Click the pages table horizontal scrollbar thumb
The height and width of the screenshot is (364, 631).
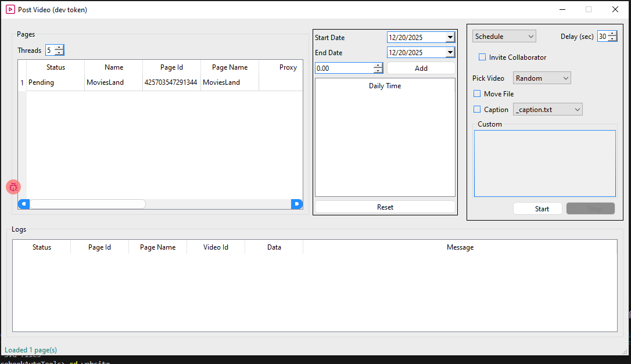87,204
